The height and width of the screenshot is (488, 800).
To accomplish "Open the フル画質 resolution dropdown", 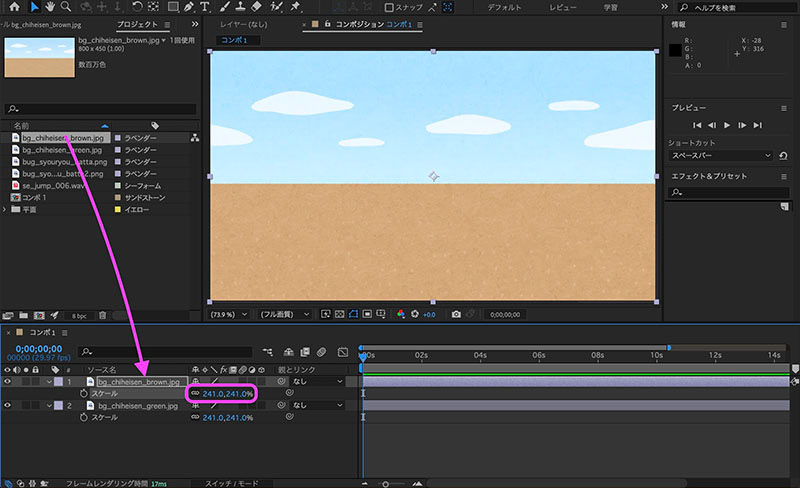I will (285, 314).
